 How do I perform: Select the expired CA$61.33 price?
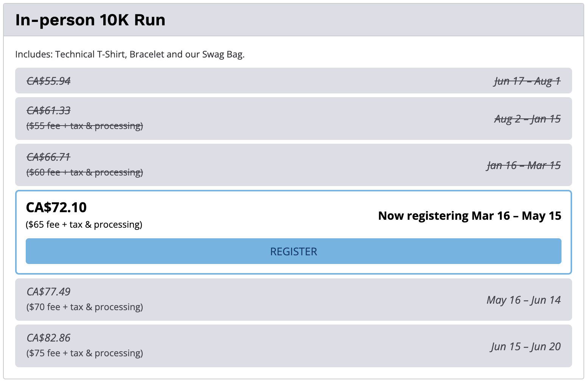point(48,110)
